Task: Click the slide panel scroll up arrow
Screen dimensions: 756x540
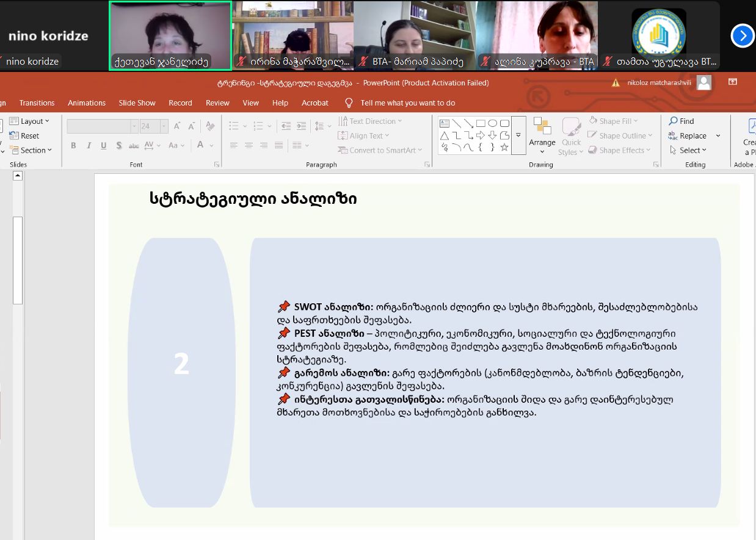Action: (18, 176)
